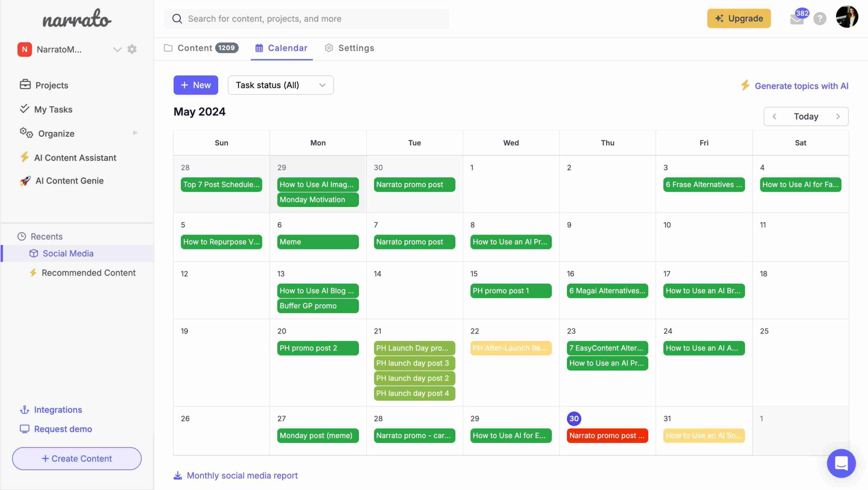Image resolution: width=868 pixels, height=490 pixels.
Task: Click the Monthly social media report link
Action: click(x=242, y=474)
